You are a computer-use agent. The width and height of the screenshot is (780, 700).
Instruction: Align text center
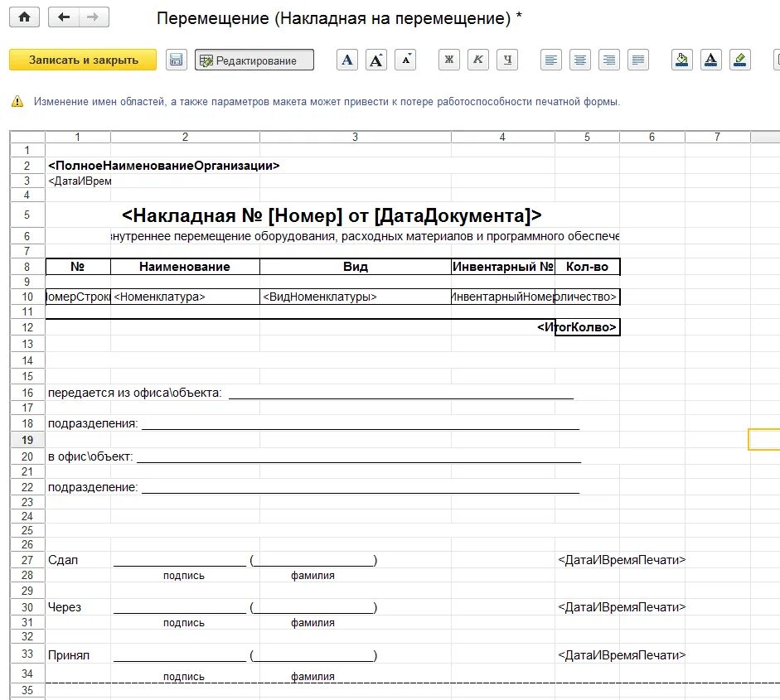click(x=580, y=60)
